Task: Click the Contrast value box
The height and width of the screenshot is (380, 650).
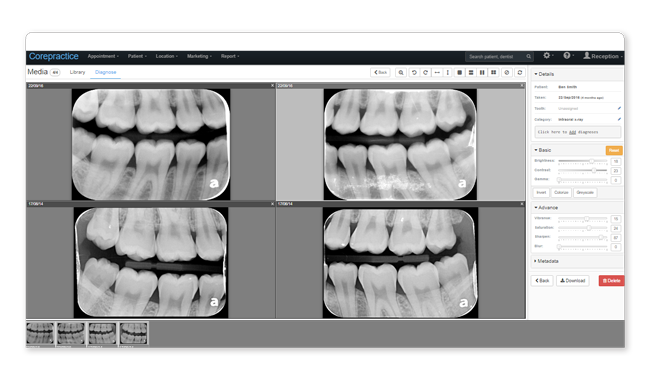Action: click(616, 171)
